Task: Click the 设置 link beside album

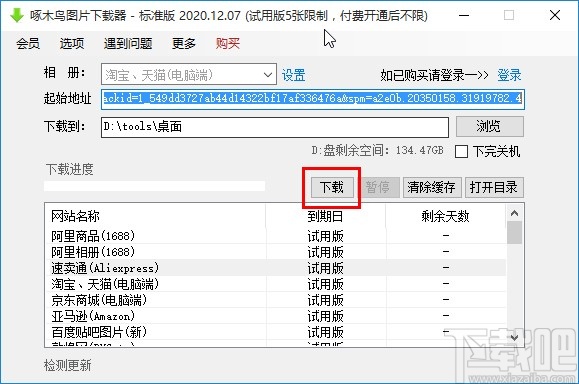Action: coord(294,75)
